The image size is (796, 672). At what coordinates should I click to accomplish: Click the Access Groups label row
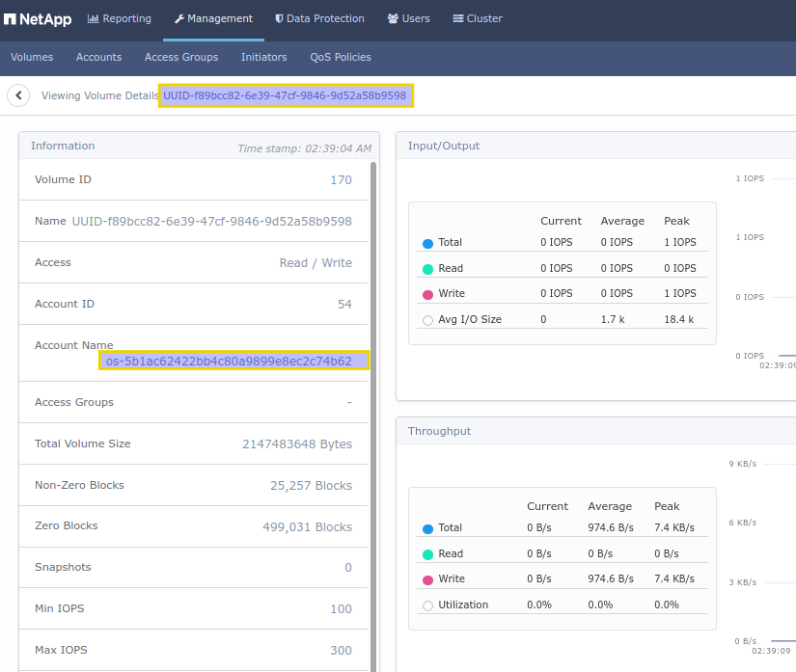193,402
